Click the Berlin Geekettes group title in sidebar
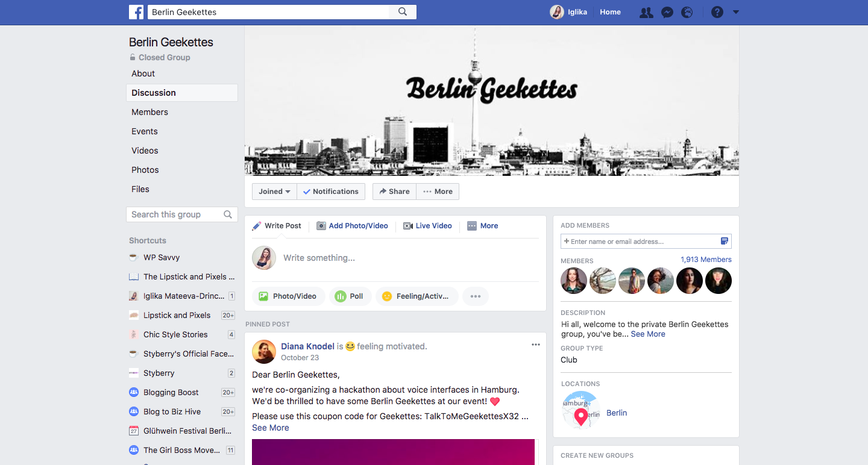The image size is (868, 465). 171,42
